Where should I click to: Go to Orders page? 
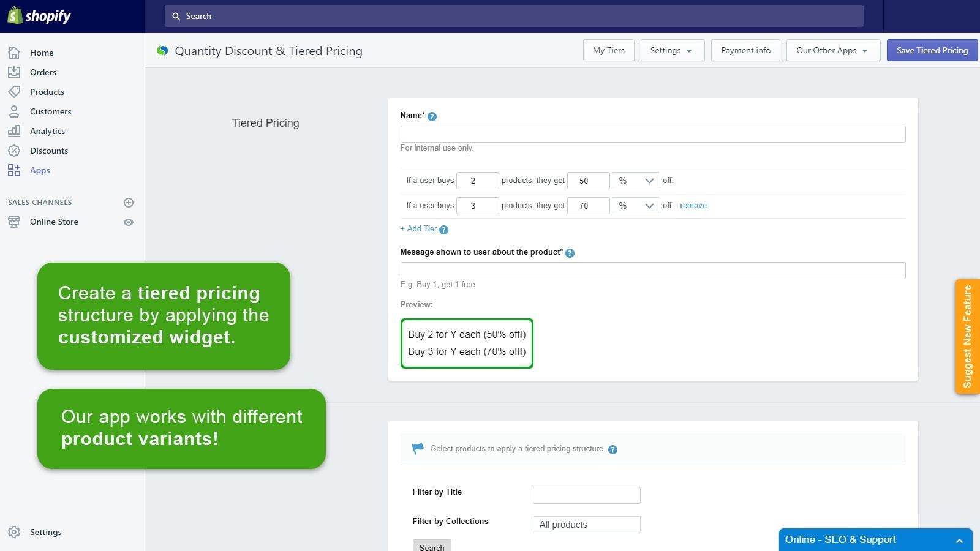[x=43, y=72]
